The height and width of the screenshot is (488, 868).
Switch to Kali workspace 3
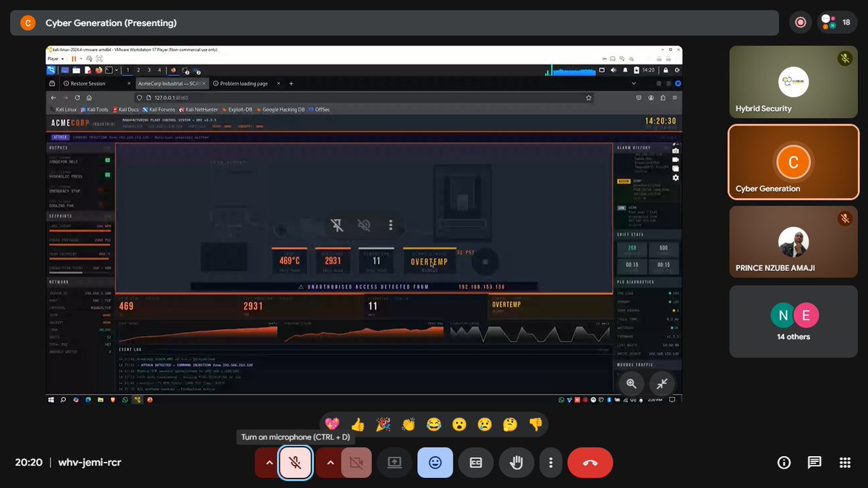click(x=149, y=70)
